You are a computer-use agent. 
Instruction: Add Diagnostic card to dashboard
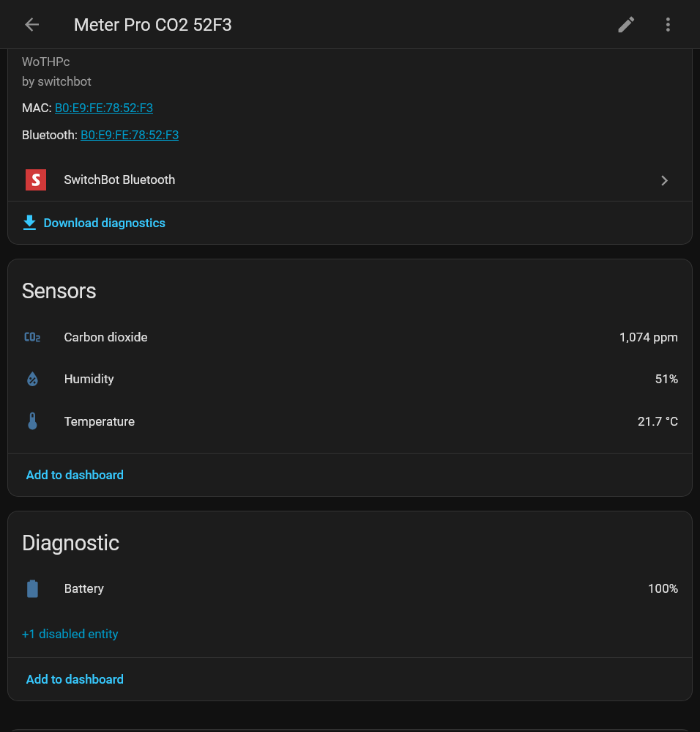click(75, 679)
